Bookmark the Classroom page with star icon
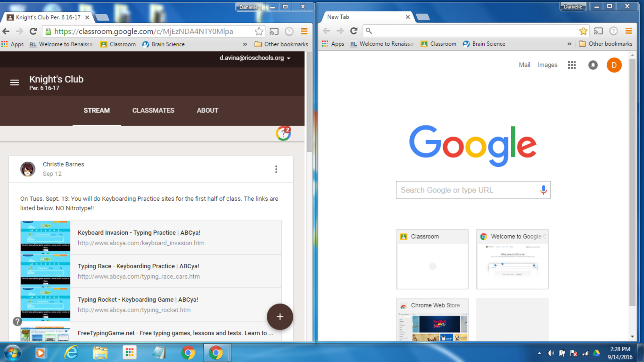Screen dimensions: 644x362 click(259, 31)
